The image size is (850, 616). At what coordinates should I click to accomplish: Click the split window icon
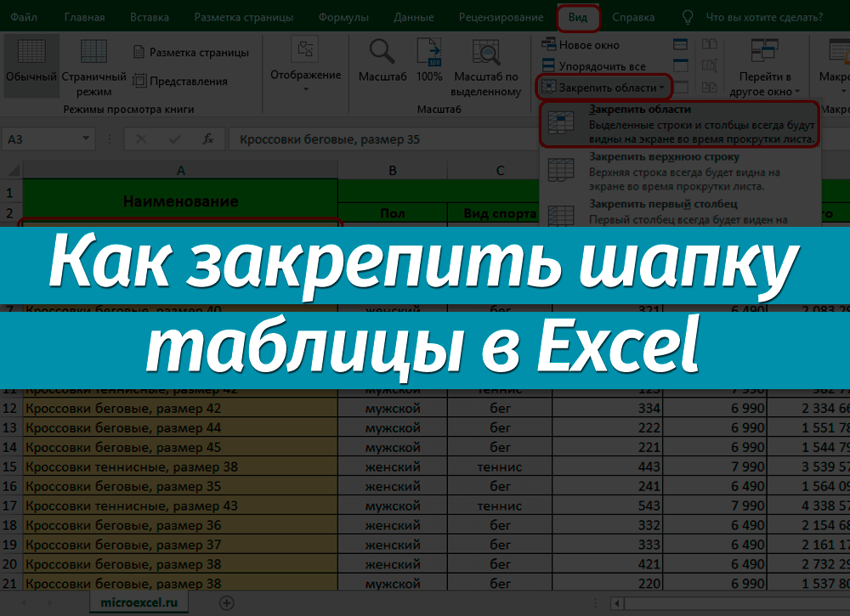tap(680, 44)
